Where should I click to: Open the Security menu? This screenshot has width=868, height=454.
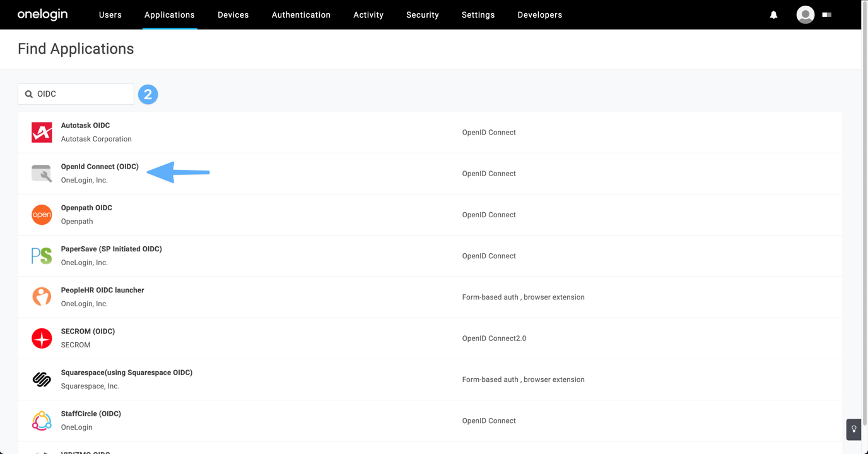(423, 15)
